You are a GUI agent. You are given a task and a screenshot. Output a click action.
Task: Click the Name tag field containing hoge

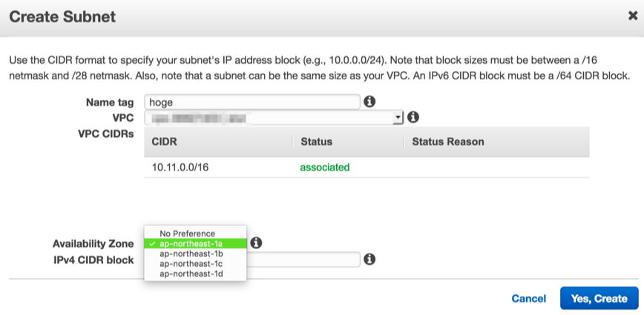pyautogui.click(x=252, y=102)
